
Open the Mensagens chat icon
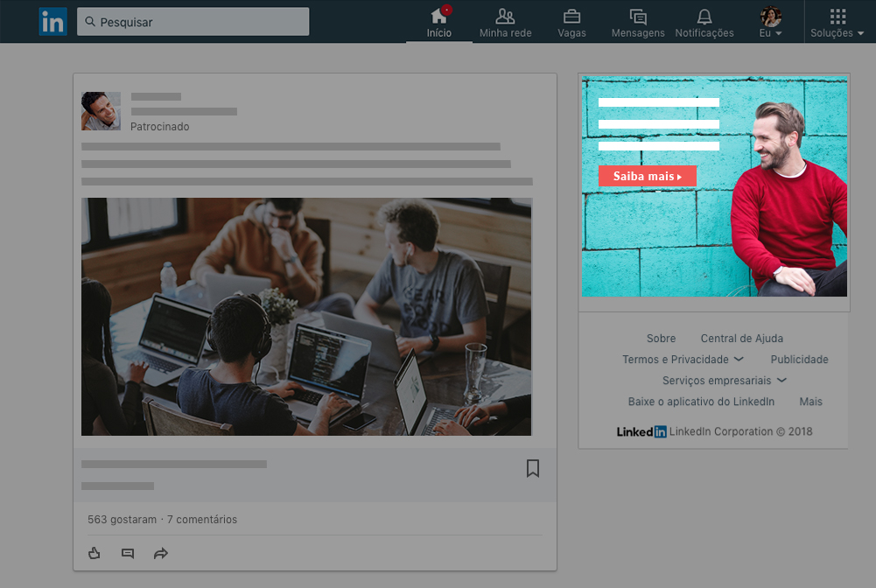(x=638, y=17)
